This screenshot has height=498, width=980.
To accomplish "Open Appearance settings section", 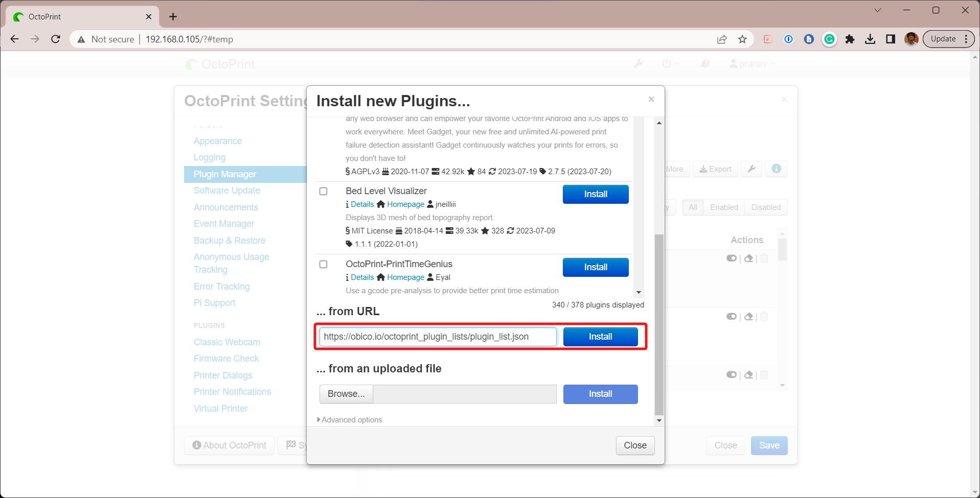I will coord(218,141).
